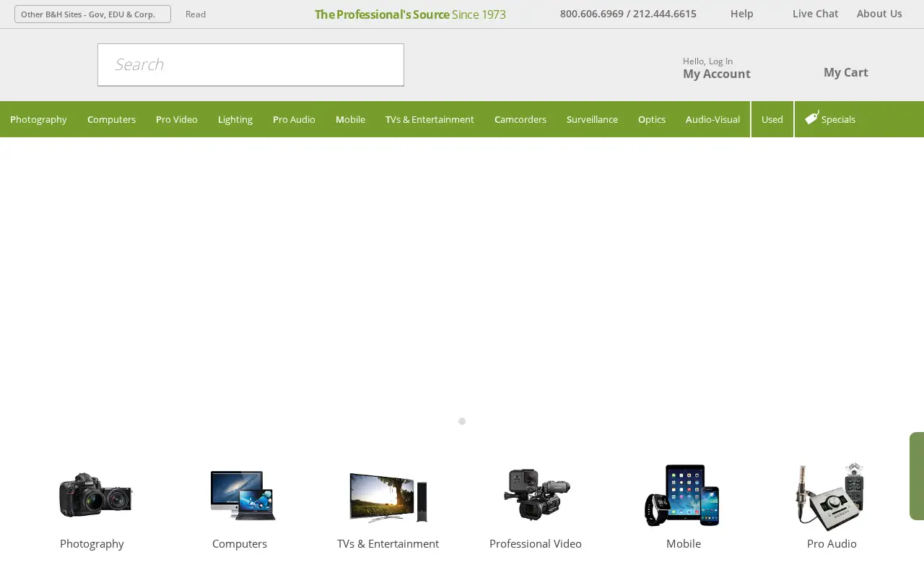Open the Help link
The width and height of the screenshot is (924, 578).
coord(741,13)
